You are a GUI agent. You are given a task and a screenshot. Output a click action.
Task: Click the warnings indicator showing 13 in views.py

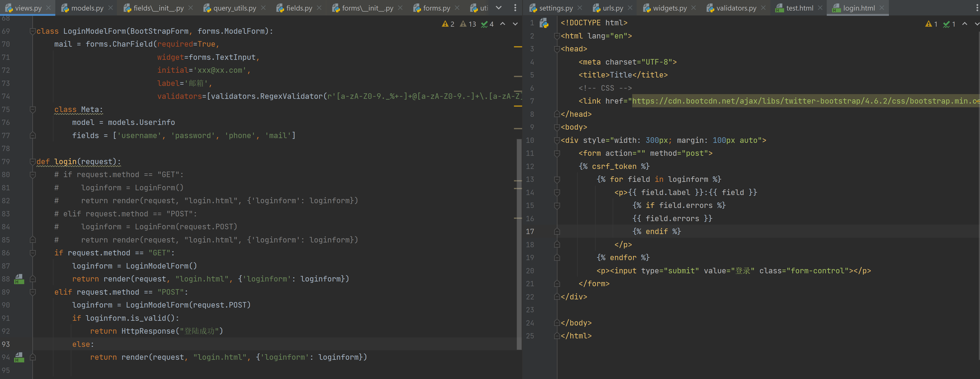(468, 24)
